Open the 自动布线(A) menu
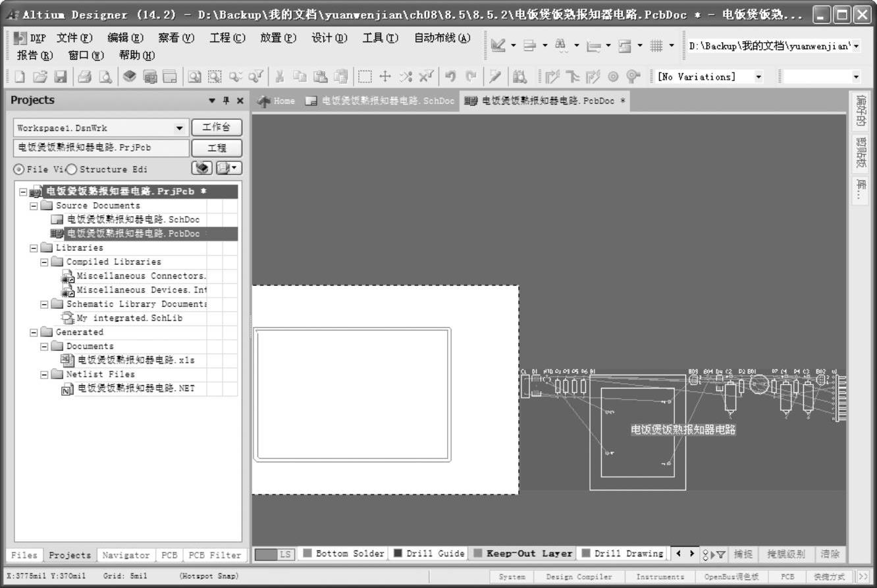The image size is (877, 588). pyautogui.click(x=442, y=38)
